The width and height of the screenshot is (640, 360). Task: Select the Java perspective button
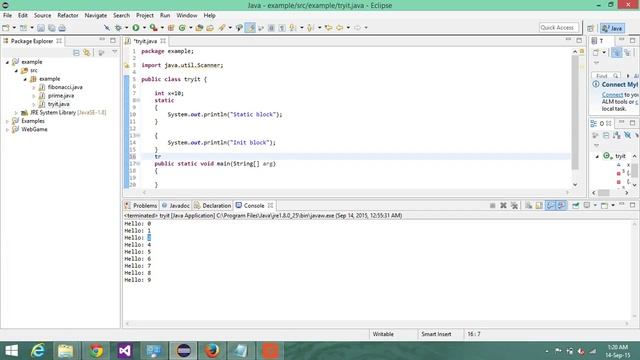click(612, 28)
